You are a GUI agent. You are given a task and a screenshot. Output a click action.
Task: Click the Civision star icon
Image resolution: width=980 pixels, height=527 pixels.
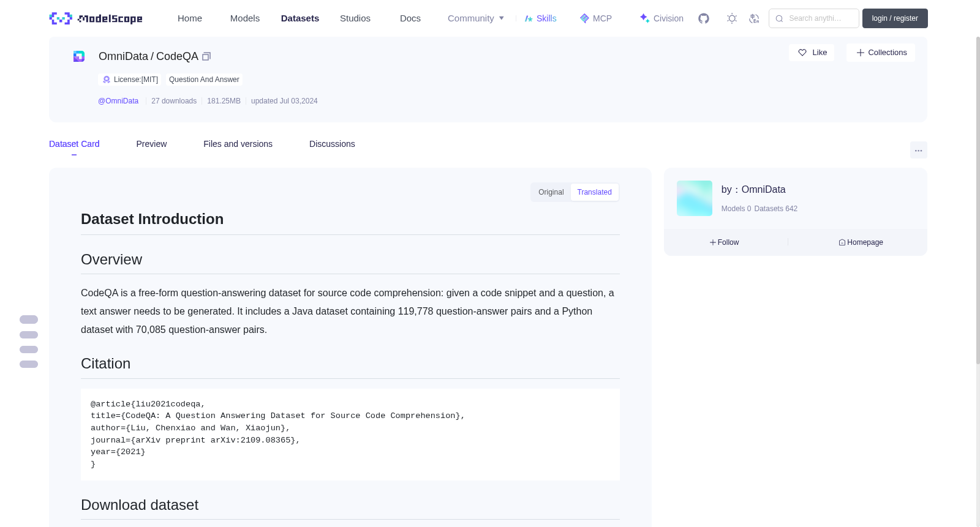coord(644,18)
